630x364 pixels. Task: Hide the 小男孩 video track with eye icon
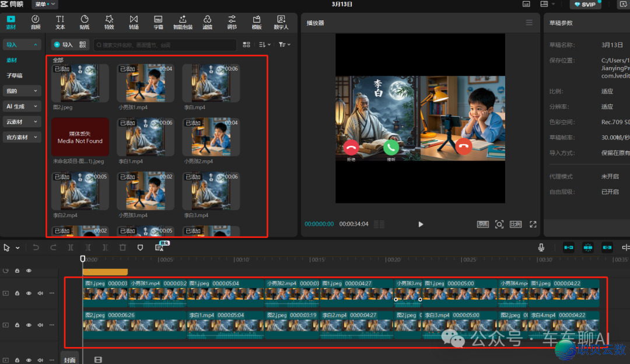tap(29, 293)
